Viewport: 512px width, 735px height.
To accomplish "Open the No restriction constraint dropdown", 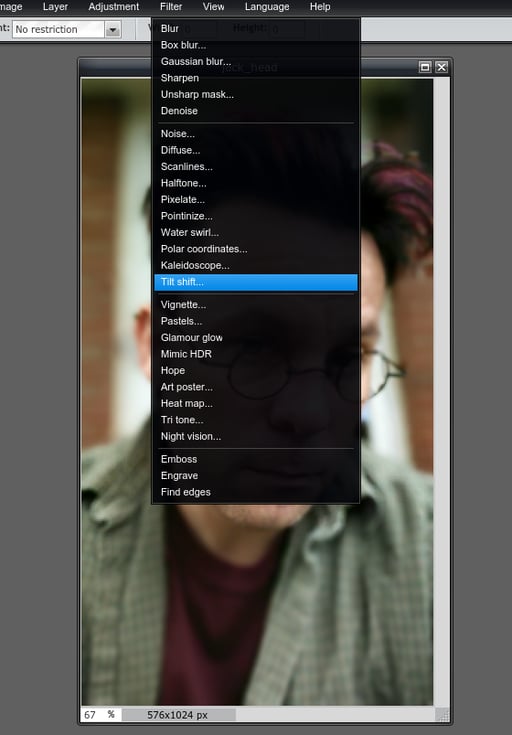I will [67, 30].
